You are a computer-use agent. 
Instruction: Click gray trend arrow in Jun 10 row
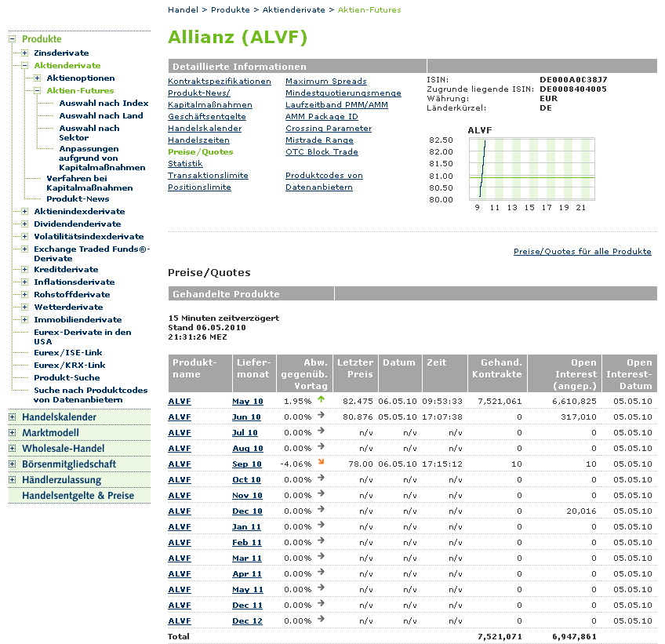(321, 417)
